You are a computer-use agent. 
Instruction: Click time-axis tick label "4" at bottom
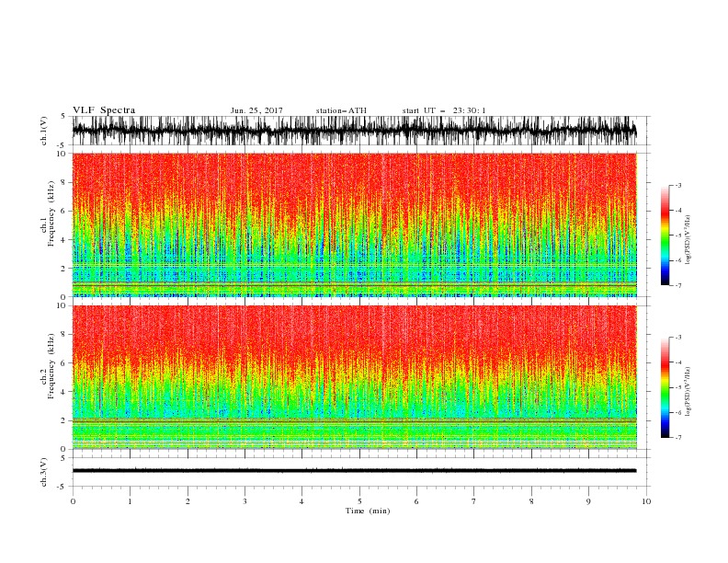[301, 501]
